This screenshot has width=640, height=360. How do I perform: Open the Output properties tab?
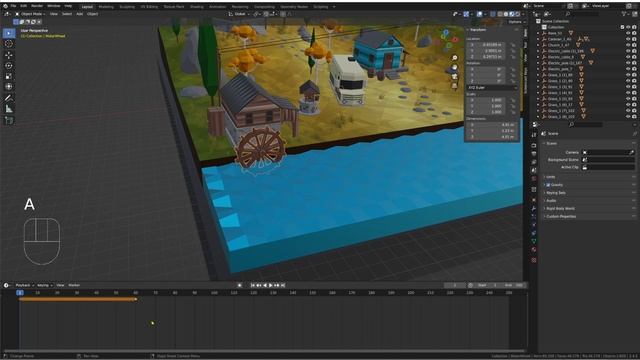[534, 154]
